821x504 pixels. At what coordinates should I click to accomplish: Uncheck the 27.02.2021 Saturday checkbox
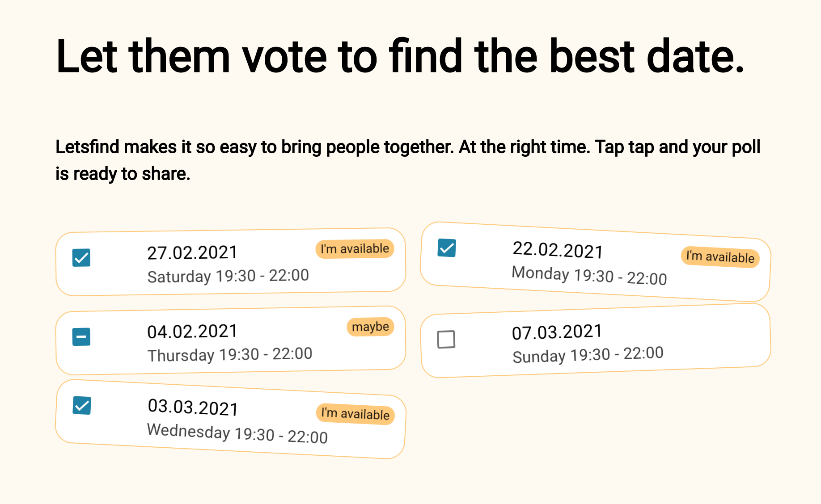point(81,258)
